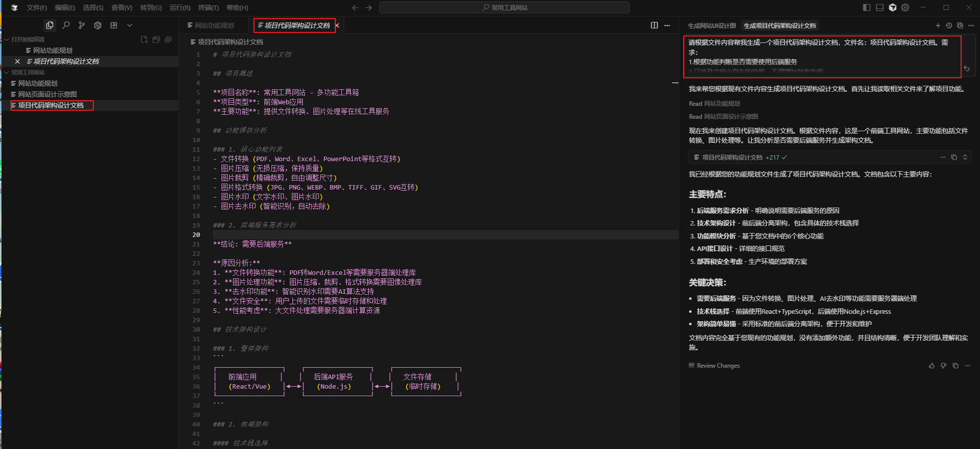The height and width of the screenshot is (449, 980).
Task: Expand the additional sidebar views chevron
Action: tap(130, 25)
